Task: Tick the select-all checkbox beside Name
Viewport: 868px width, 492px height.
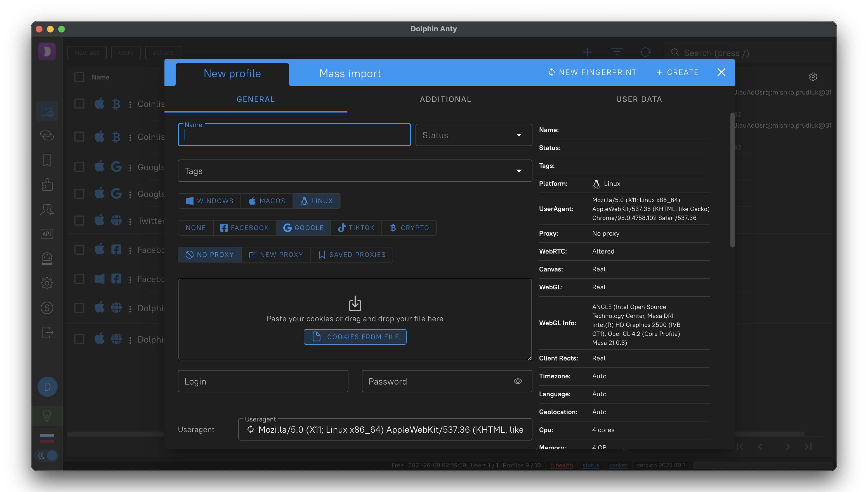Action: pos(79,77)
